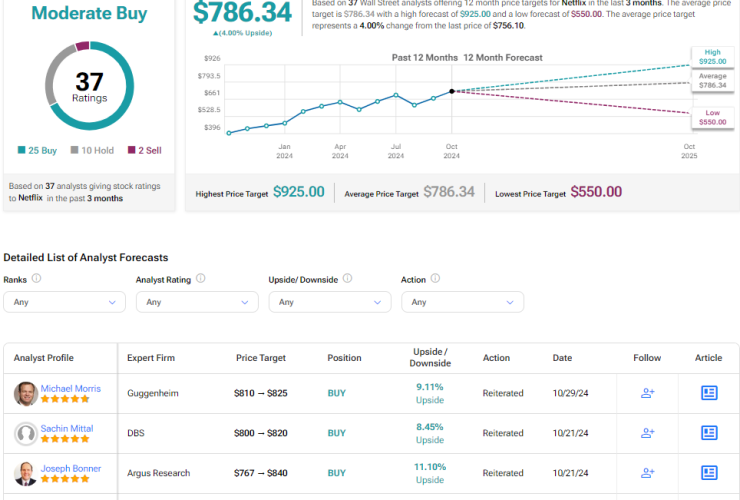Click the Expert Firm column header
Viewport: 740px width, 500px height.
point(151,358)
